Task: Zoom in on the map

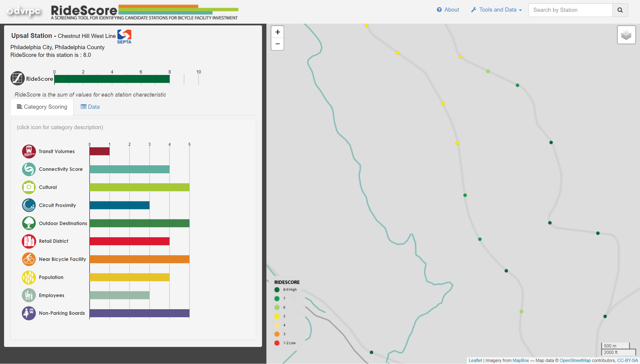Action: click(x=277, y=32)
